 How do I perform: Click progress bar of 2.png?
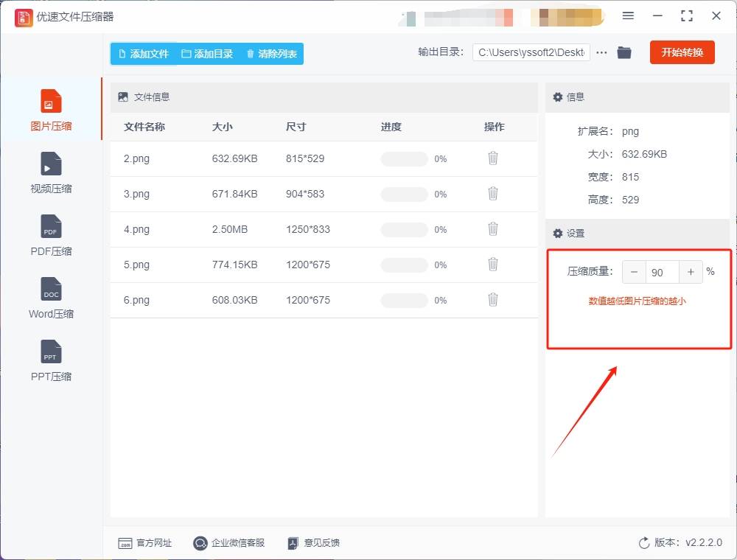404,159
